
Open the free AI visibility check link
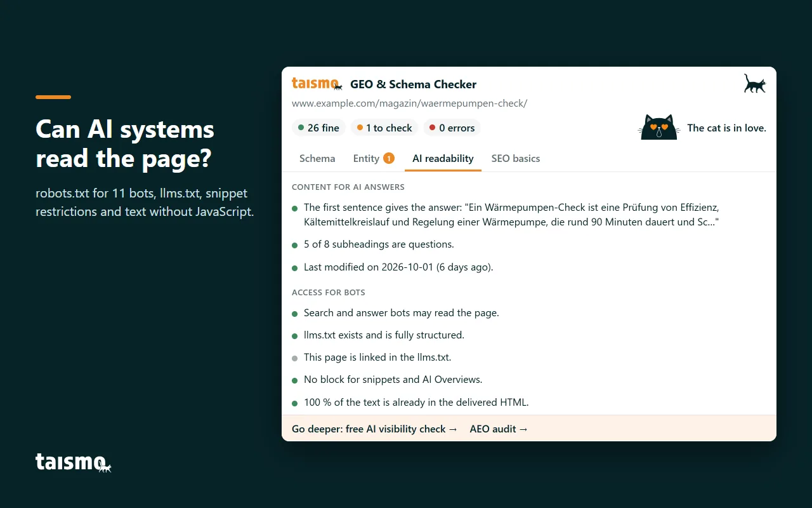[x=375, y=429]
